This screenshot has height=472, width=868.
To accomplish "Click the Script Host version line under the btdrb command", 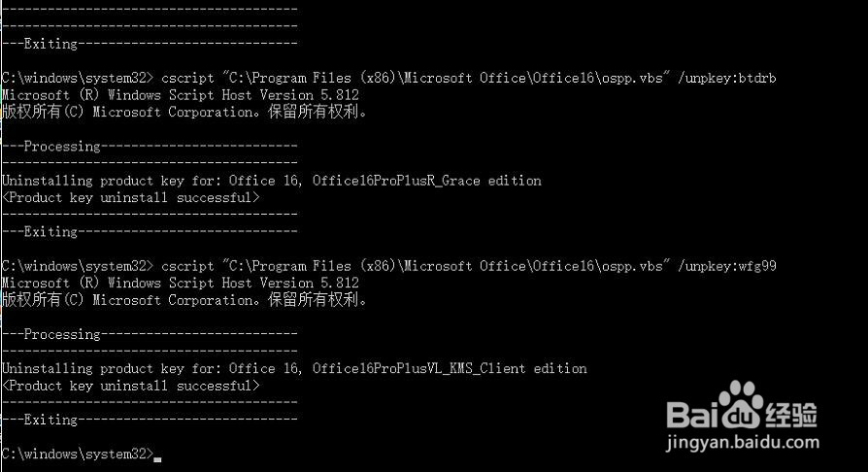I will point(181,95).
